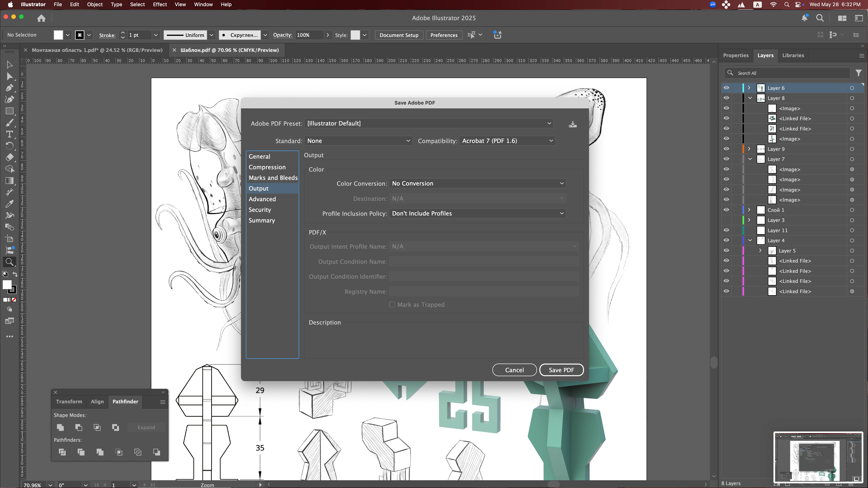This screenshot has width=868, height=488.
Task: Open the Compatibility dropdown
Action: tap(507, 141)
